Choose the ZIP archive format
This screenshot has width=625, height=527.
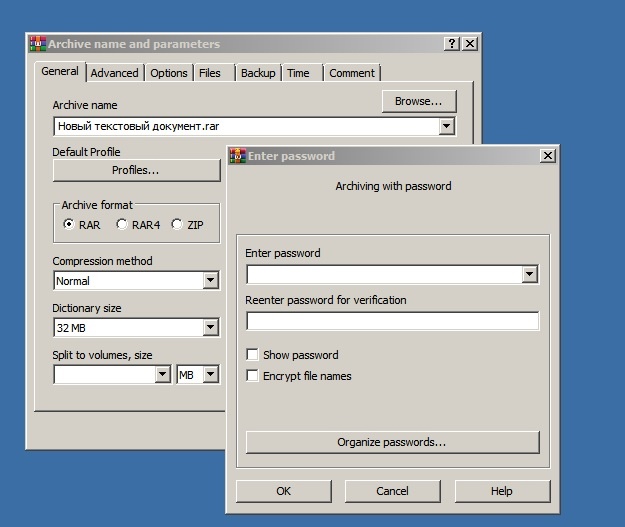187,225
